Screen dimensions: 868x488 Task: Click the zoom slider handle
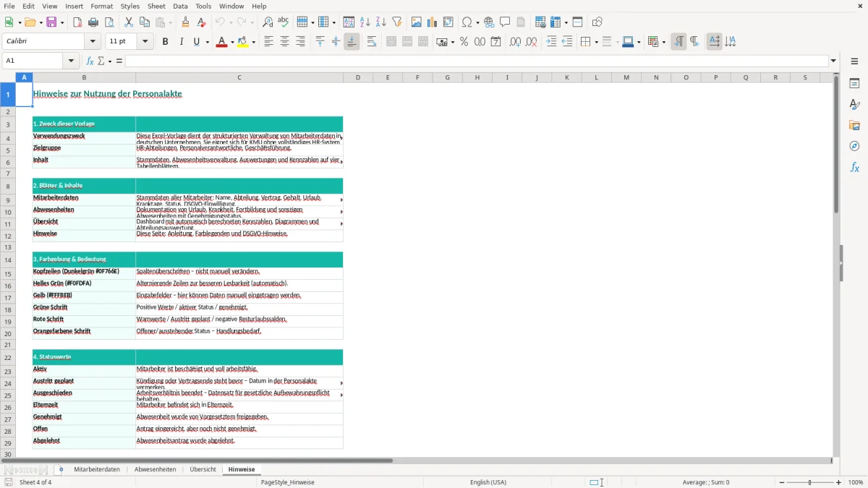pos(809,482)
